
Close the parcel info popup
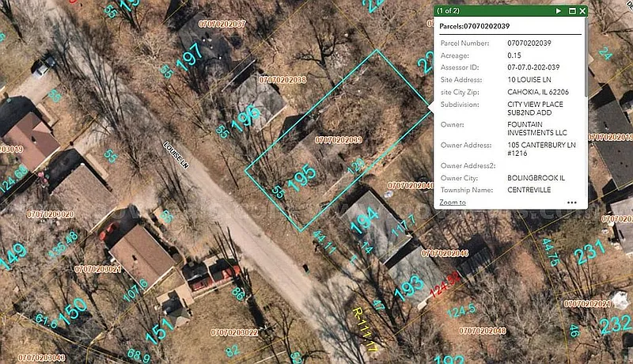[x=583, y=11]
